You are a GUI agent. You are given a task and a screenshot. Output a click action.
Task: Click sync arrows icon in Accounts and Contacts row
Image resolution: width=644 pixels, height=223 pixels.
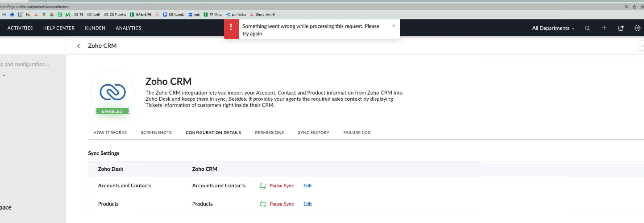pos(263,186)
